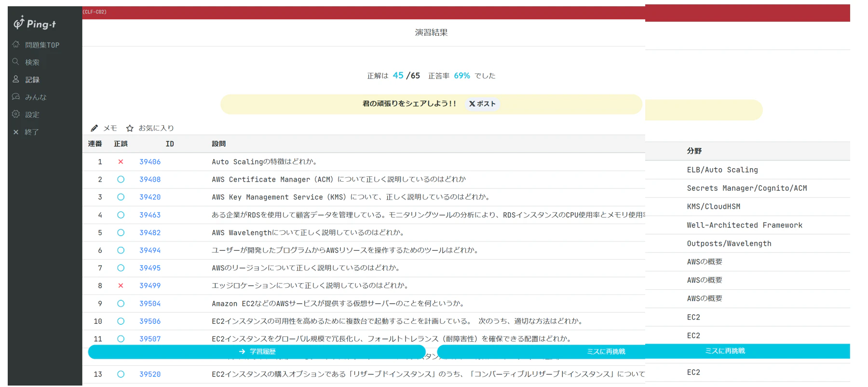Click the 分野 column header
This screenshot has height=387, width=868.
(694, 151)
